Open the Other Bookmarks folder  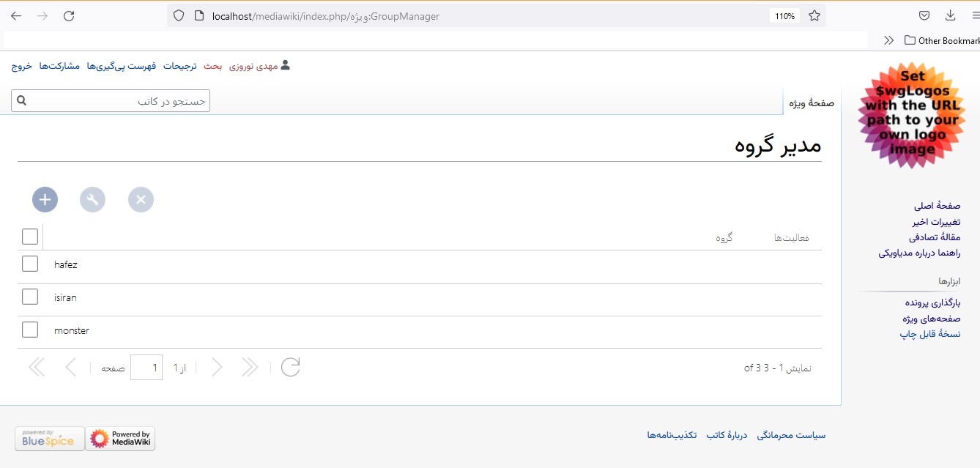point(942,41)
